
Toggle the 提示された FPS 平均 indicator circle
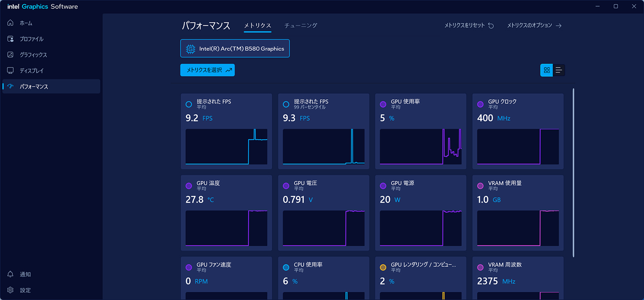[188, 104]
